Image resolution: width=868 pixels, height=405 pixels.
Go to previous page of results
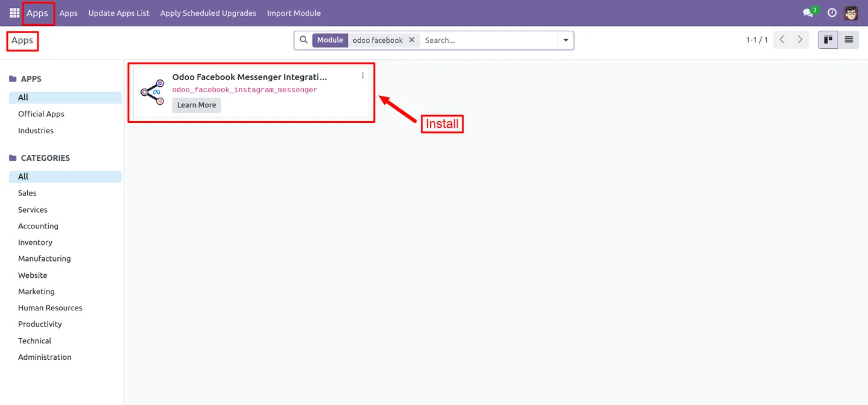(x=782, y=40)
